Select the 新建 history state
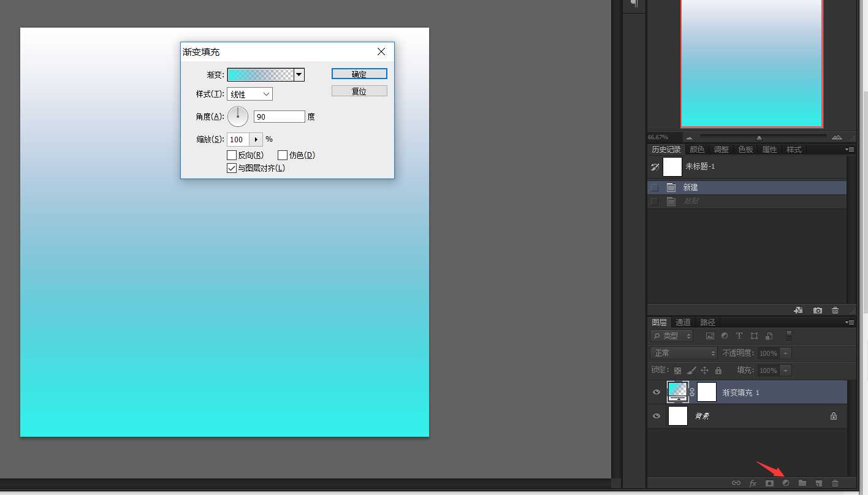 click(x=747, y=187)
